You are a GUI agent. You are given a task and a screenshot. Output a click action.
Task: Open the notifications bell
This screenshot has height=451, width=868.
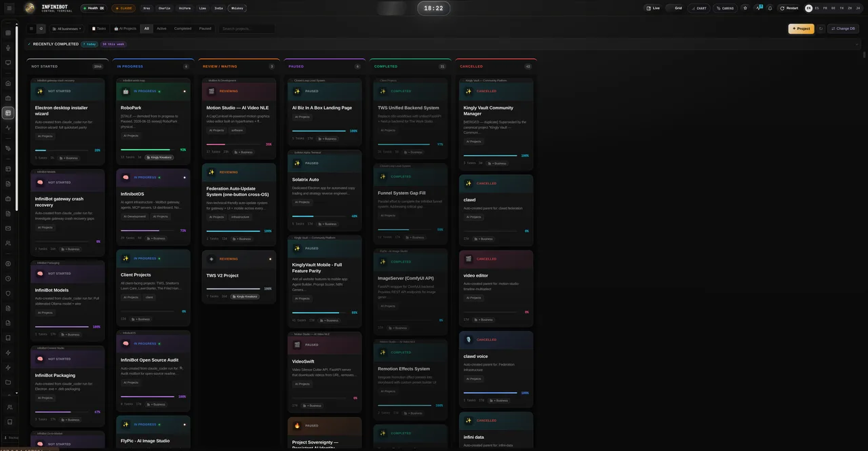pyautogui.click(x=770, y=8)
